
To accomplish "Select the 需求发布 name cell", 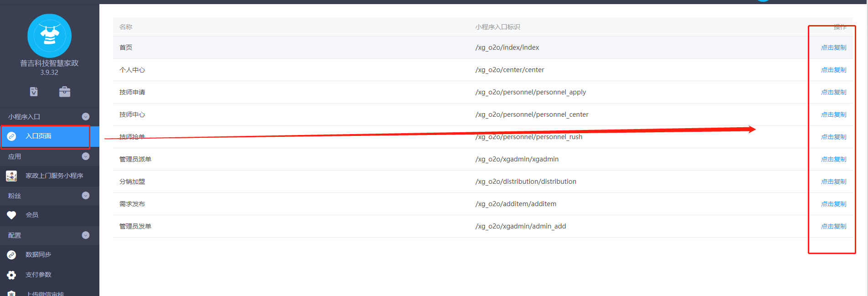I will [132, 204].
